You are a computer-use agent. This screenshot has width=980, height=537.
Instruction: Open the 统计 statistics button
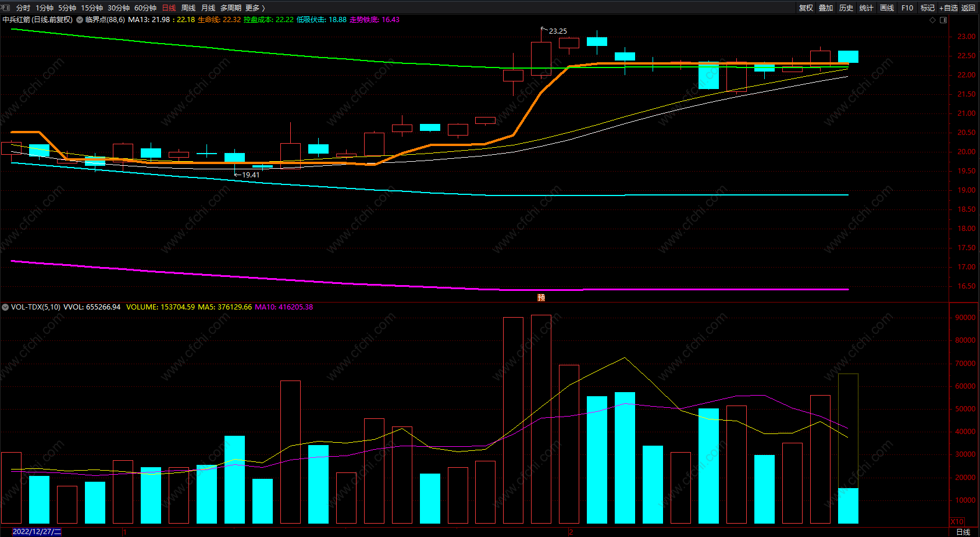tap(867, 8)
